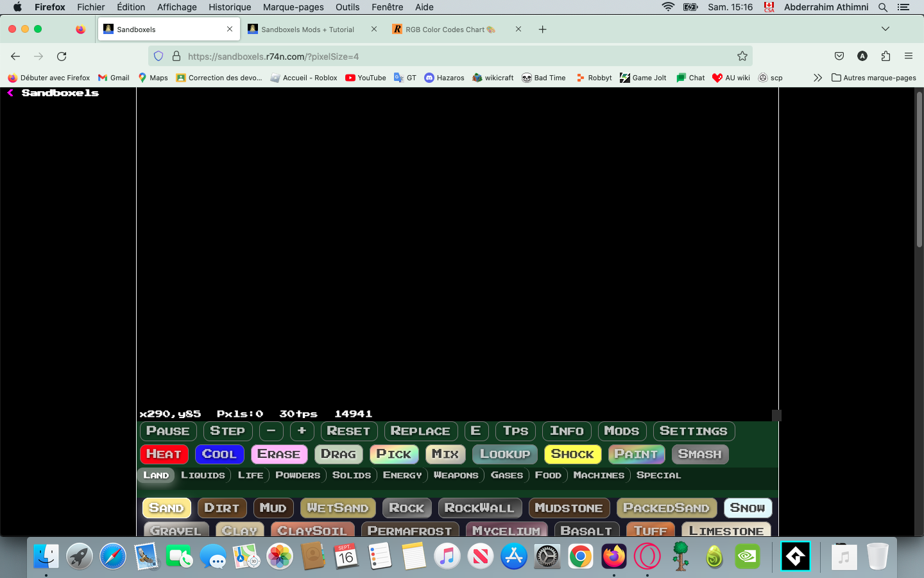Enable the Erase tool
This screenshot has width=924, height=578.
tap(279, 454)
